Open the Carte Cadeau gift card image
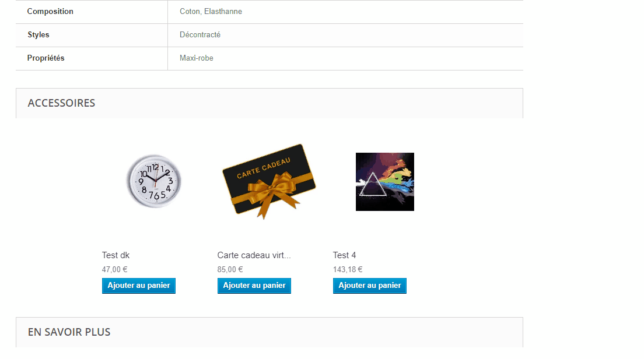 [269, 181]
